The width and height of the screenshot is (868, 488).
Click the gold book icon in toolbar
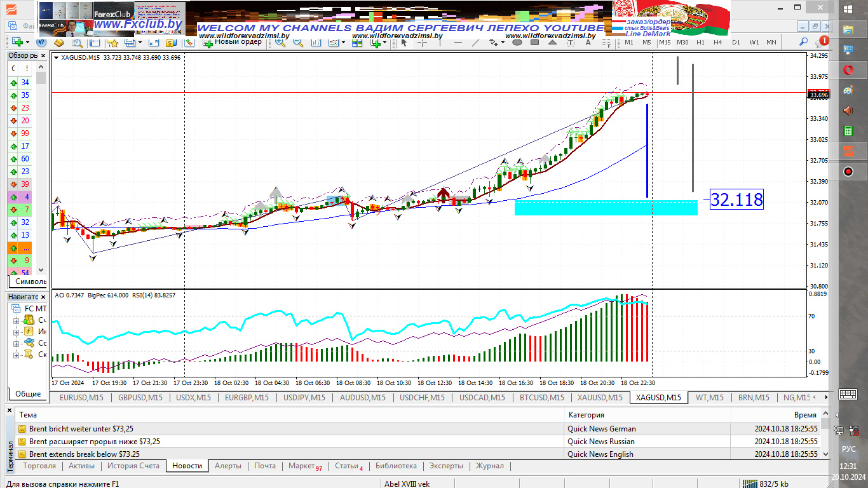tap(59, 43)
